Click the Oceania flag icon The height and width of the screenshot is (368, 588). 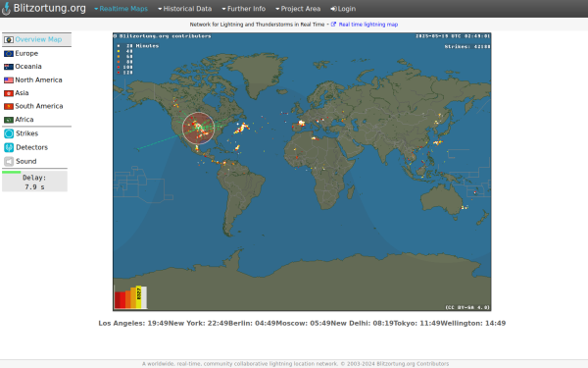point(9,67)
